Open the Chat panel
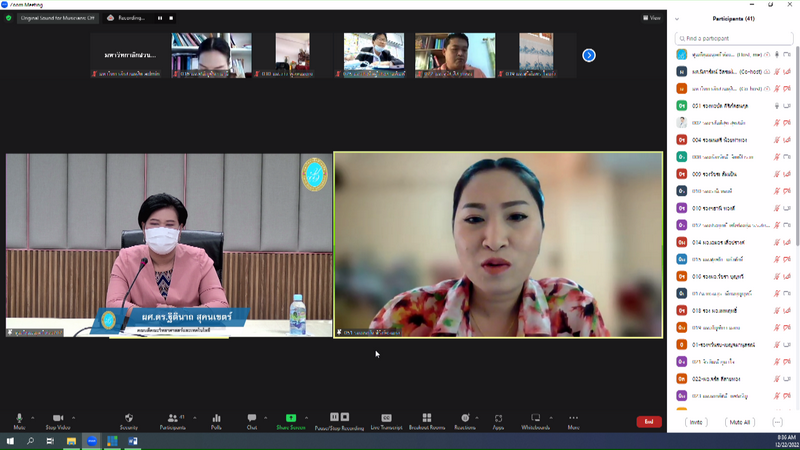This screenshot has width=800, height=450. (252, 418)
